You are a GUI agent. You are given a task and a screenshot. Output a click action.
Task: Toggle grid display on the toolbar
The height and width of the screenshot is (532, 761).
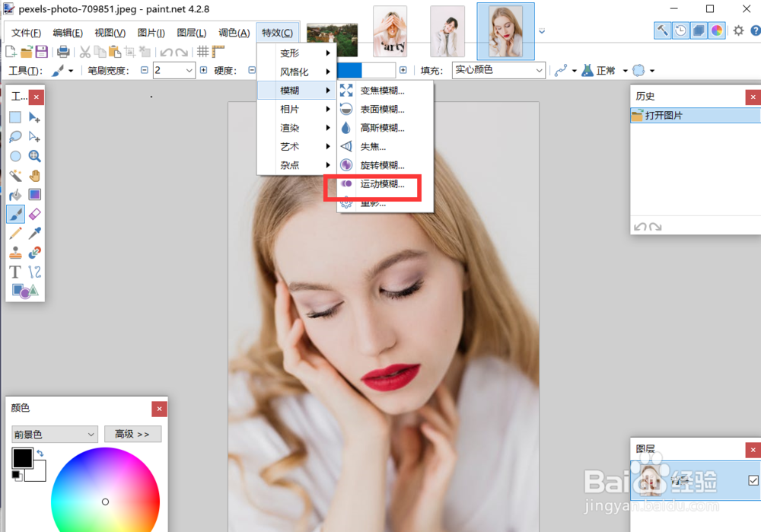click(x=202, y=51)
